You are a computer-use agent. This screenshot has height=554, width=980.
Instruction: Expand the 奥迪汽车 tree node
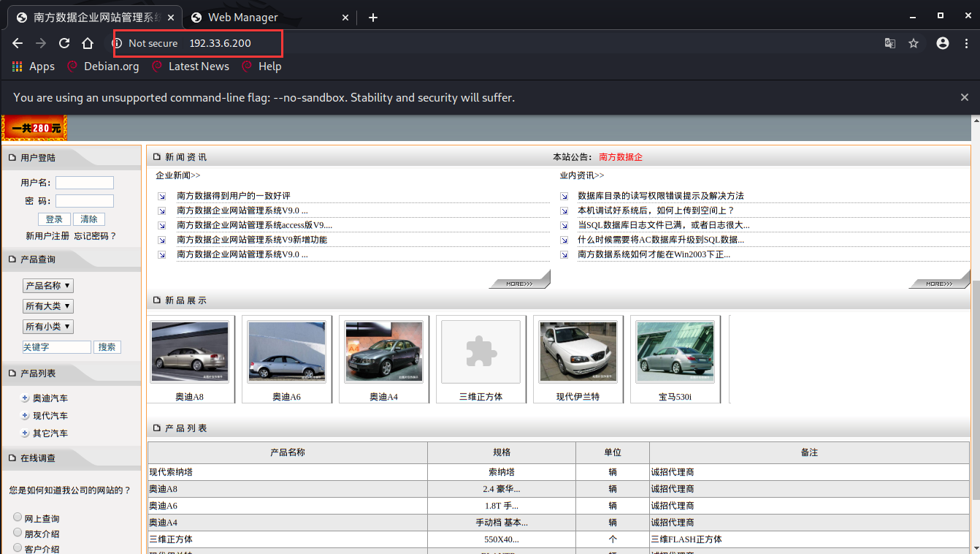26,398
